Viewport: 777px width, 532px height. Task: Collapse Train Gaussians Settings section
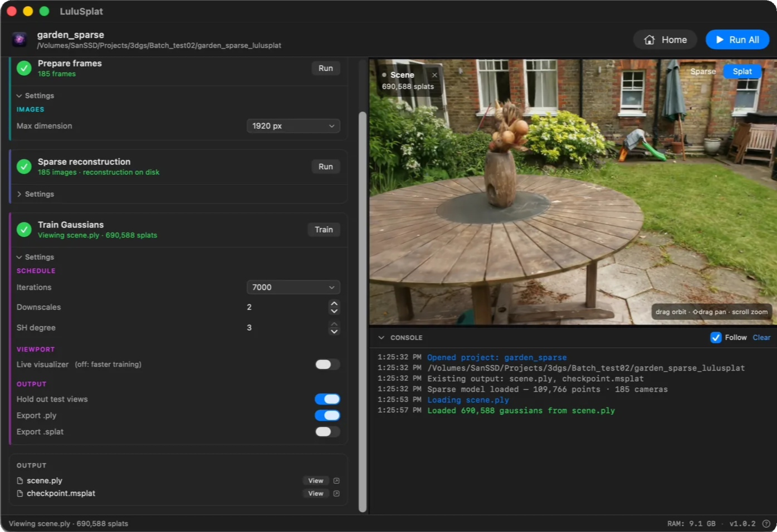tap(35, 257)
